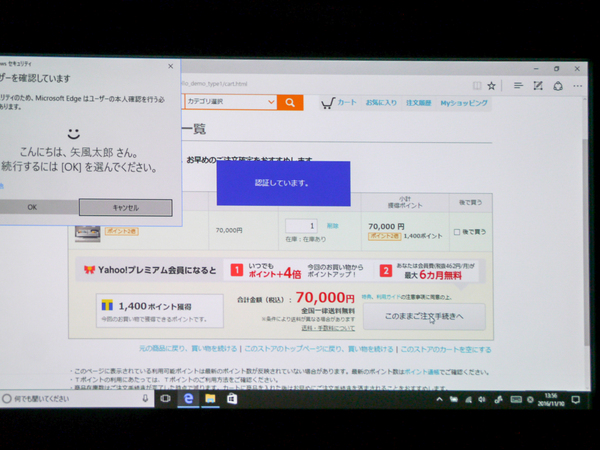Open Task View in the taskbar
Viewport: 600px width, 450px height.
coord(165,399)
